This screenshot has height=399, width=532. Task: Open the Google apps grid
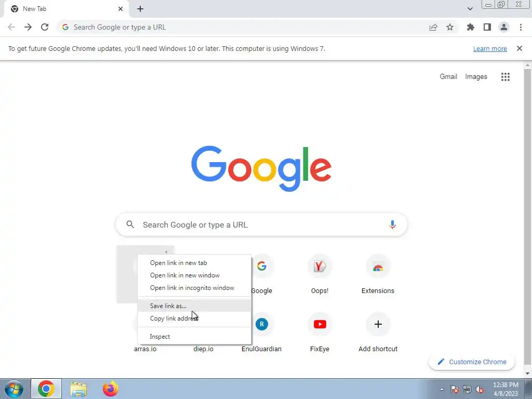[506, 77]
